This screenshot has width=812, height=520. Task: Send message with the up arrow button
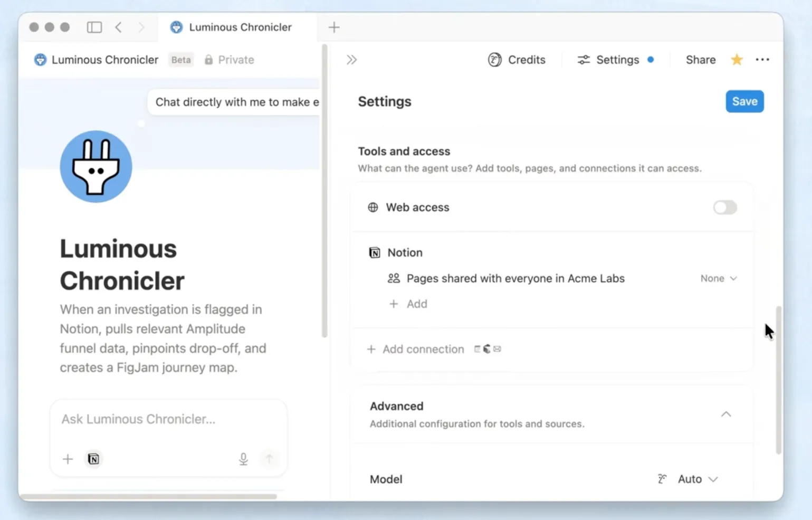(x=269, y=459)
